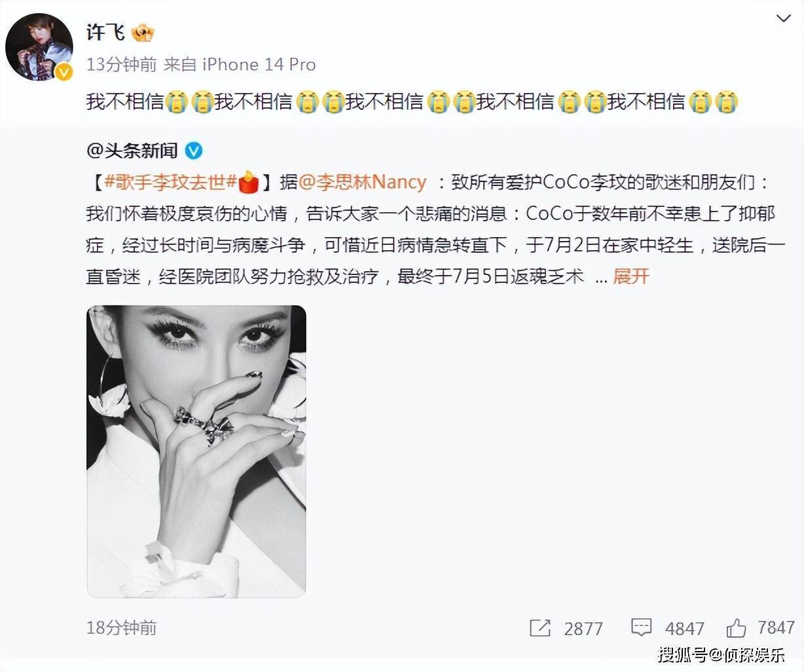The height and width of the screenshot is (672, 804).
Task: Click the 18分钟前 original post timestamp
Action: (122, 627)
